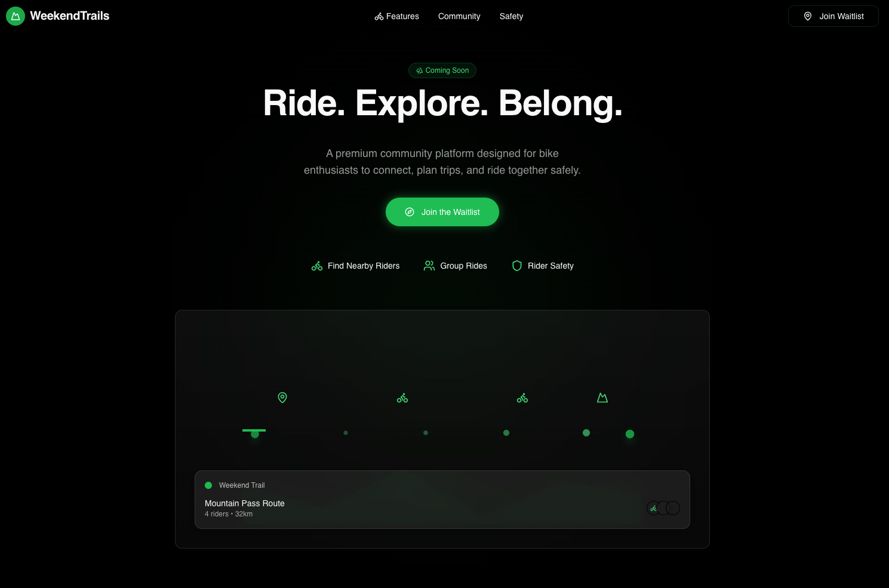This screenshot has width=889, height=588.
Task: Click the WeekendTrails mountain logo icon
Action: pos(16,16)
